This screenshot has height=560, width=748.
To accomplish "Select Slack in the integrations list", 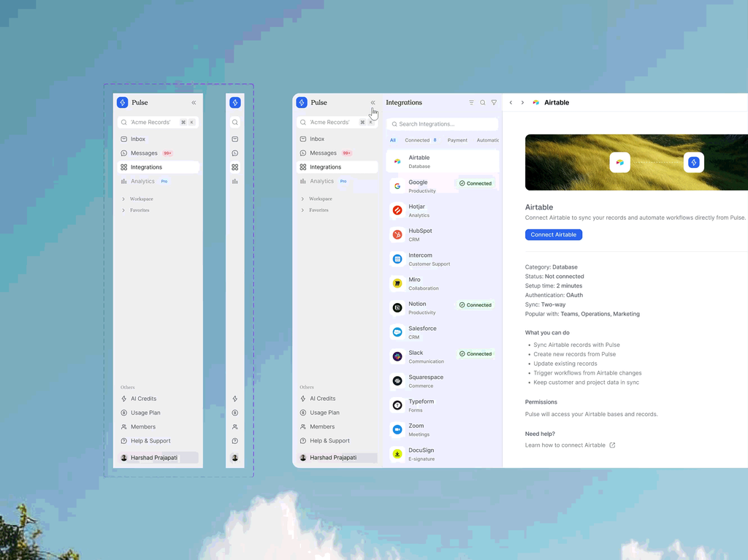I will (x=442, y=357).
